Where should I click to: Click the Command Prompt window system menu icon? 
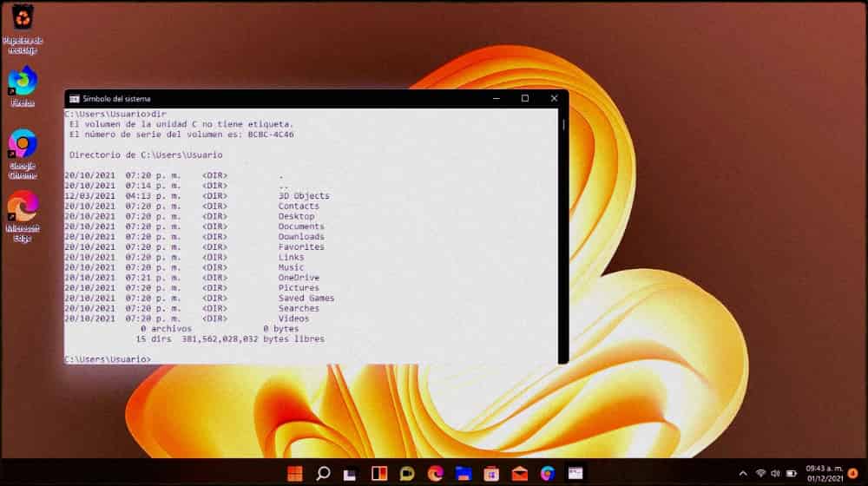[x=75, y=99]
